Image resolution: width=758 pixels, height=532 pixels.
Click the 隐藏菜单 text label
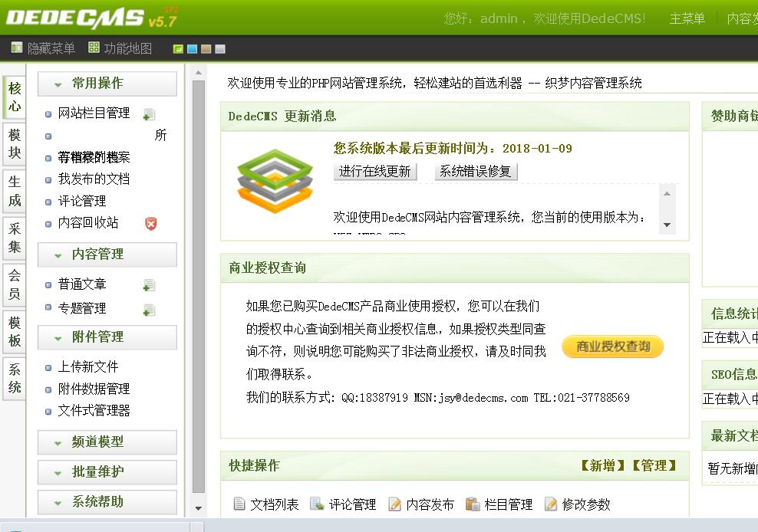tap(51, 48)
